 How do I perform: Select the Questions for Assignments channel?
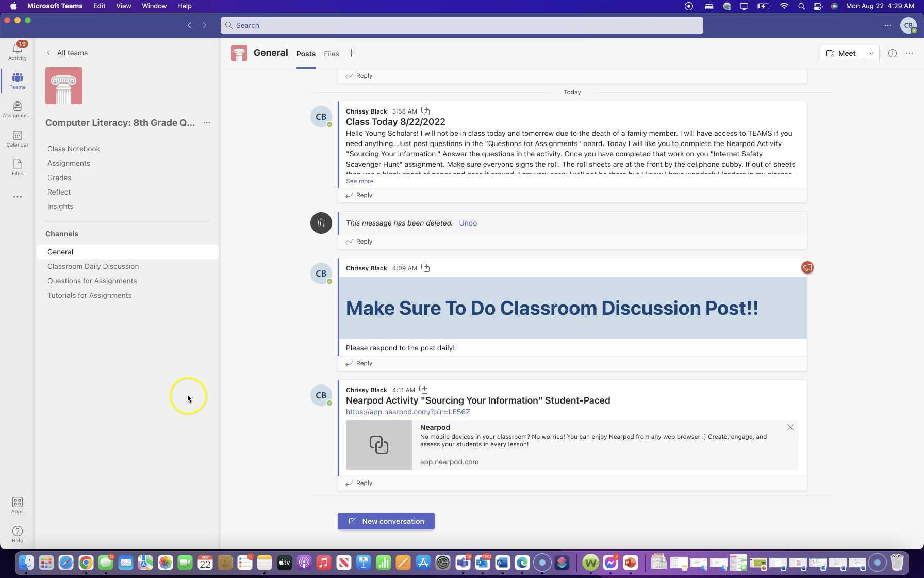point(92,281)
